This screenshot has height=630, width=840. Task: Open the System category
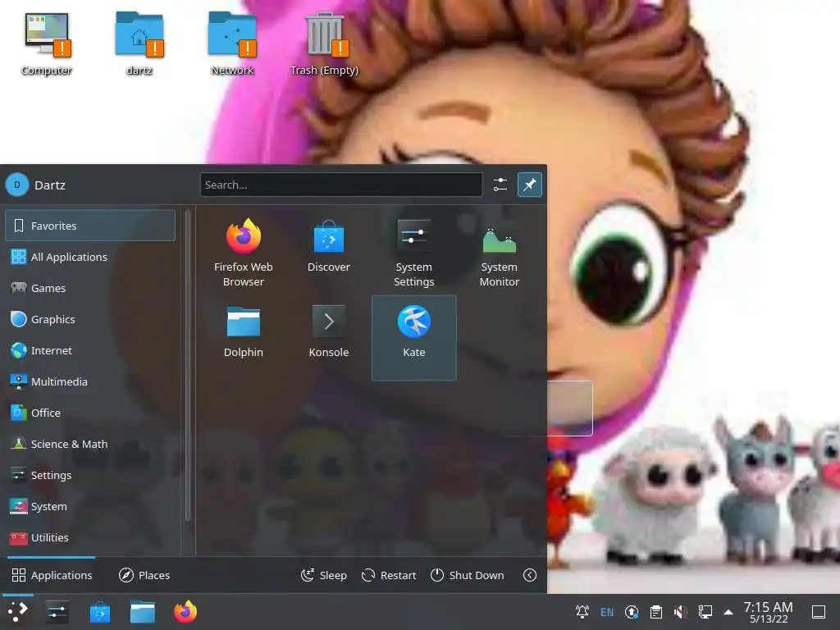click(90, 506)
